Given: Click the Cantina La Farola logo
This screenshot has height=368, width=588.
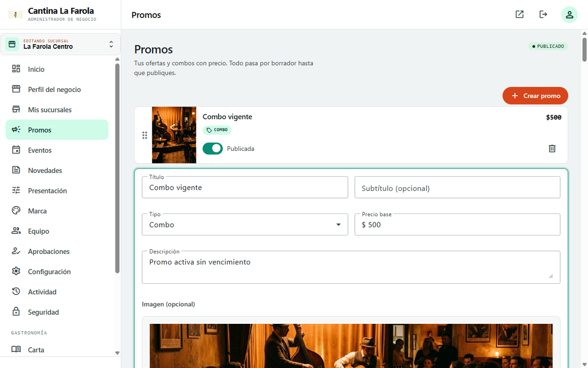Looking at the screenshot, I should click(15, 15).
